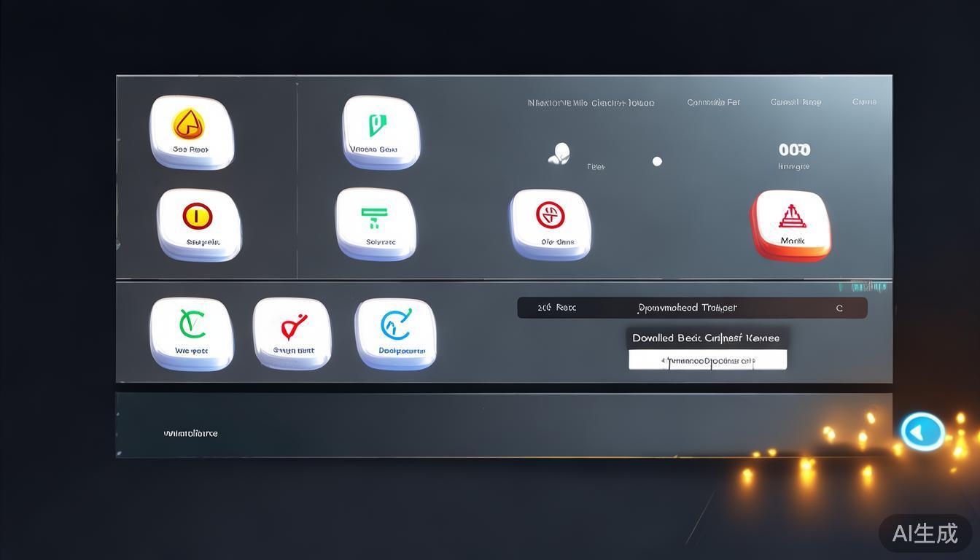Select the yellow circle with red ring tile
Viewport: 980px width, 560px height.
(x=198, y=223)
